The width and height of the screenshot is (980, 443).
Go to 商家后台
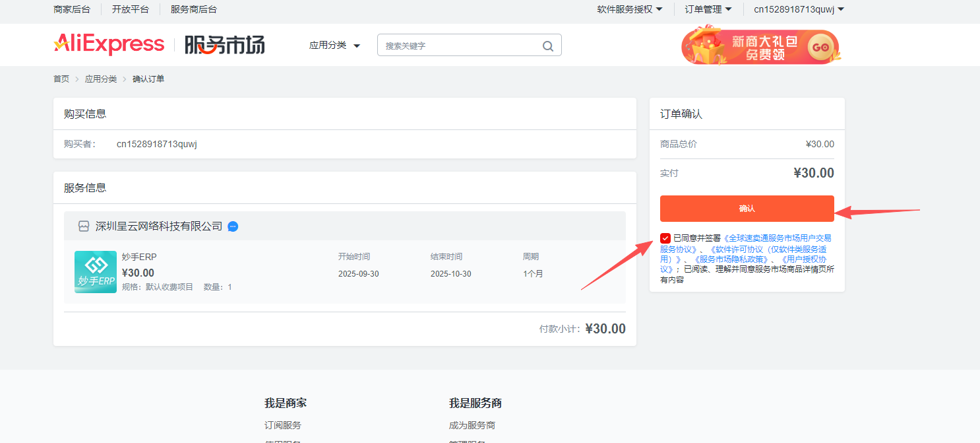[x=72, y=9]
